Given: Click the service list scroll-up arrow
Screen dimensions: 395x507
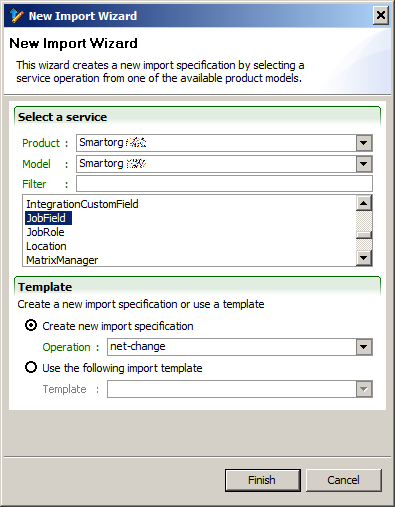Looking at the screenshot, I should [364, 203].
